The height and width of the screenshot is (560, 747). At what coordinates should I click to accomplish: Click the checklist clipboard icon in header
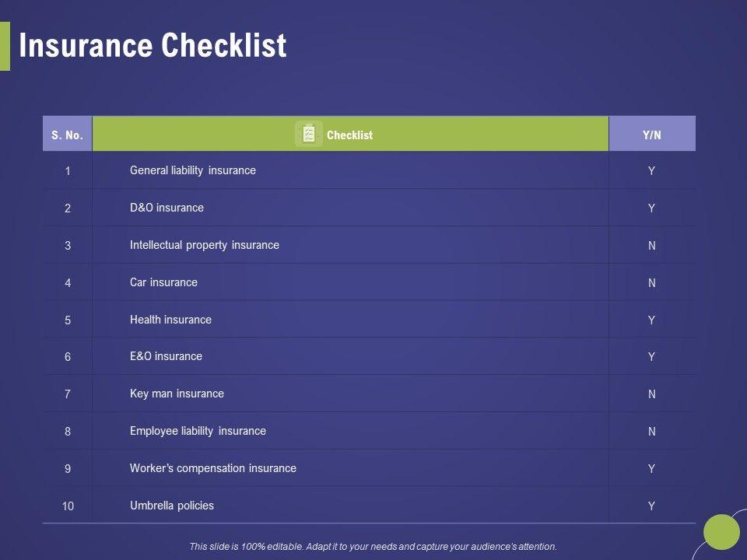click(309, 135)
